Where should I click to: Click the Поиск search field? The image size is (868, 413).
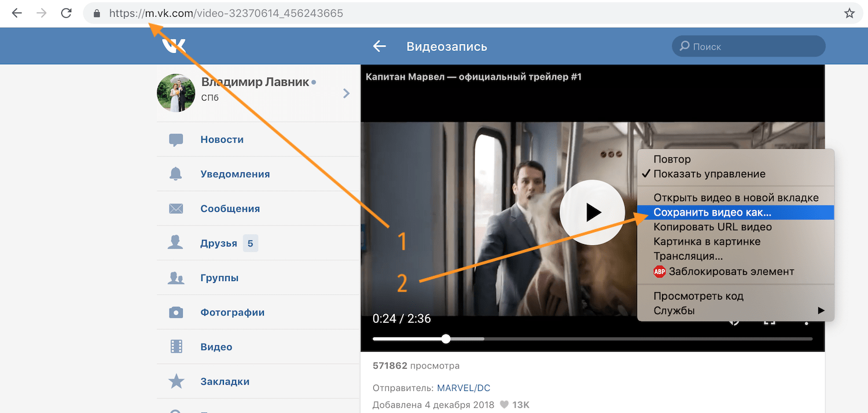749,46
